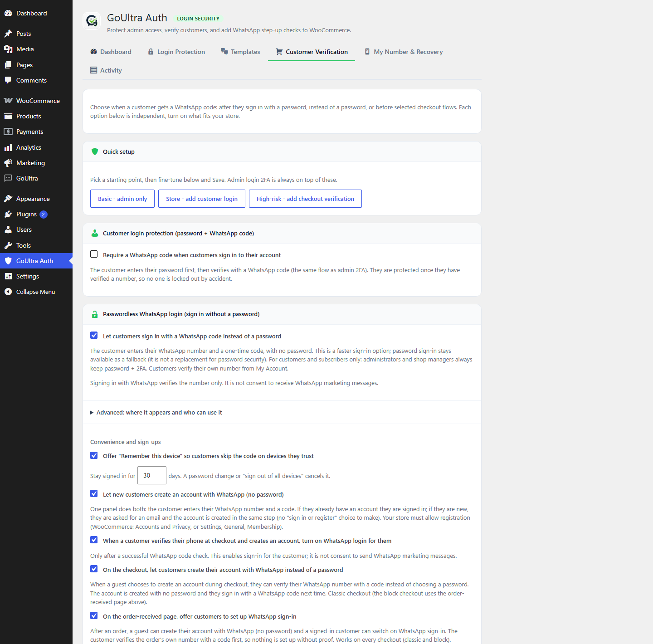Viewport: 653px width, 644px height.
Task: Click the Dashboard gauge icon in sidebar
Action: (x=8, y=13)
